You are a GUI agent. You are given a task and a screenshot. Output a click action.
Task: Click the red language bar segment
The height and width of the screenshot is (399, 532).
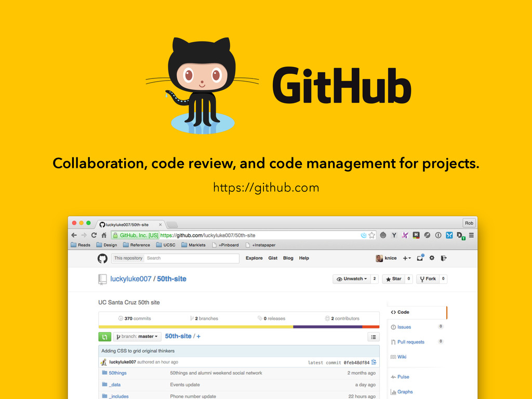point(371,327)
